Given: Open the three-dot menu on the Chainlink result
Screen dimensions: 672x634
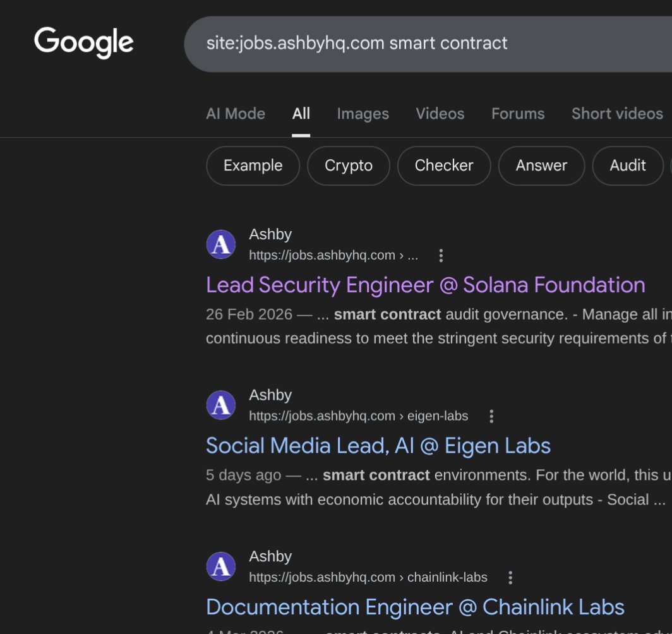Looking at the screenshot, I should click(x=510, y=577).
